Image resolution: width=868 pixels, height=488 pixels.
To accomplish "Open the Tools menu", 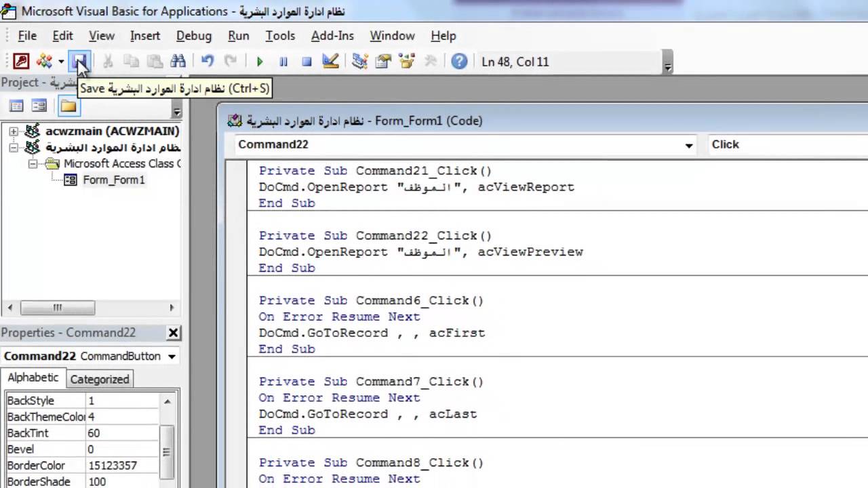I will 280,36.
